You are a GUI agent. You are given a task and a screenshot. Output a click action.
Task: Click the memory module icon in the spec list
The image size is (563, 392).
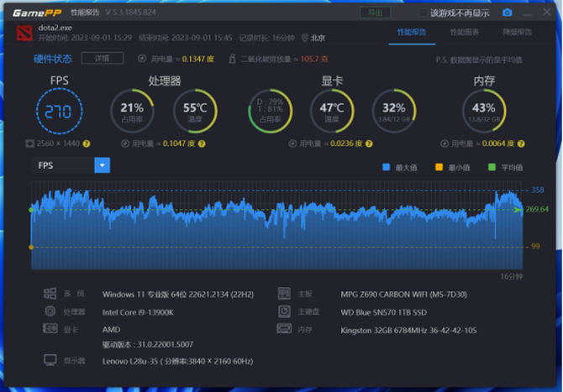(x=284, y=328)
